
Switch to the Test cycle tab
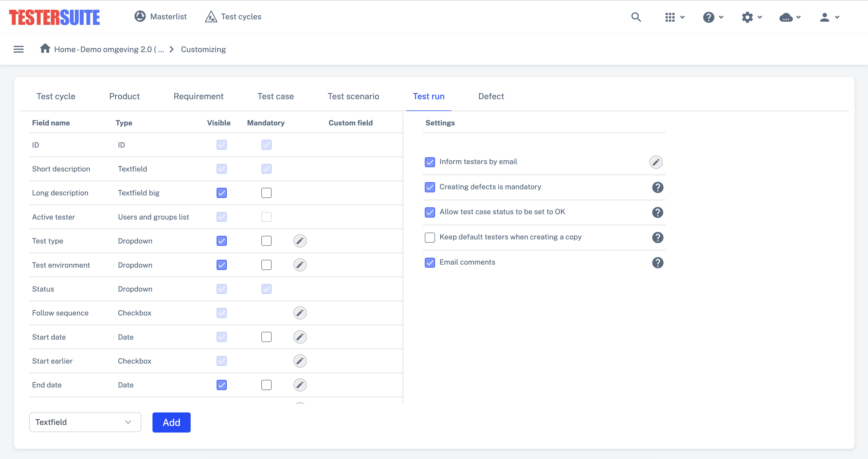[x=56, y=96]
